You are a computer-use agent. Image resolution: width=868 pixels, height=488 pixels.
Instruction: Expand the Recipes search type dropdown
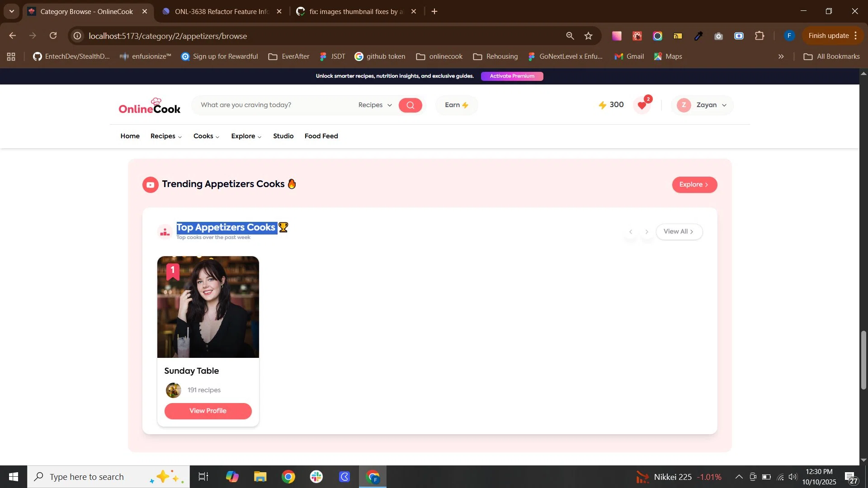pos(375,105)
